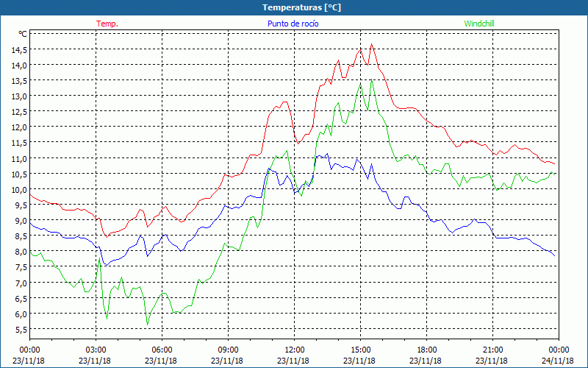
Task: Click the 11,5 y-axis value
Action: (20, 143)
